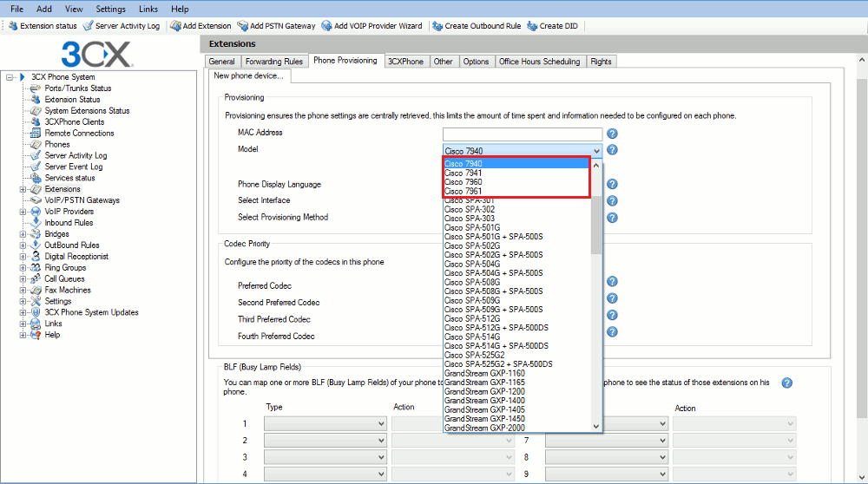Switch to the Options tab
The width and height of the screenshot is (868, 484).
pos(476,62)
